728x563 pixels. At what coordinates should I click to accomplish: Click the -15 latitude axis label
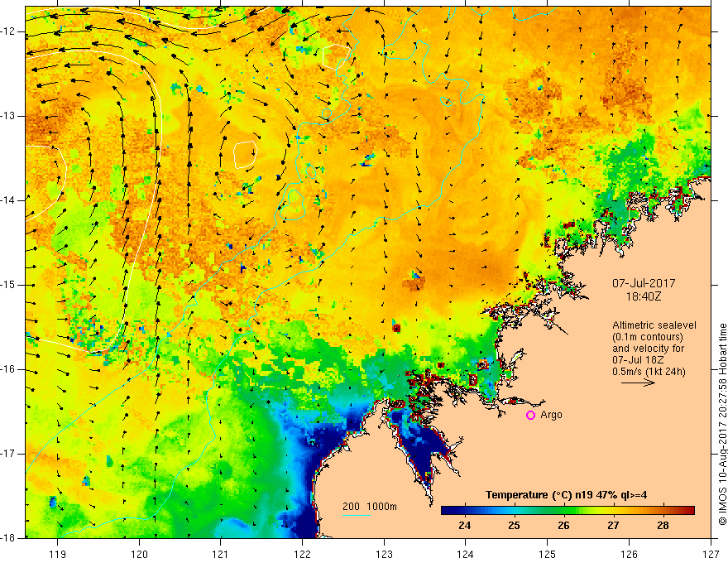coord(9,285)
